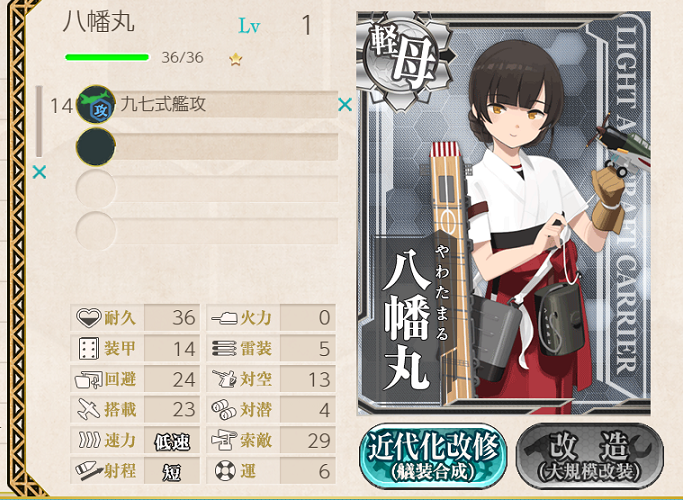Click the 搭載 aircraft icon
This screenshot has width=683, height=500.
[x=89, y=409]
